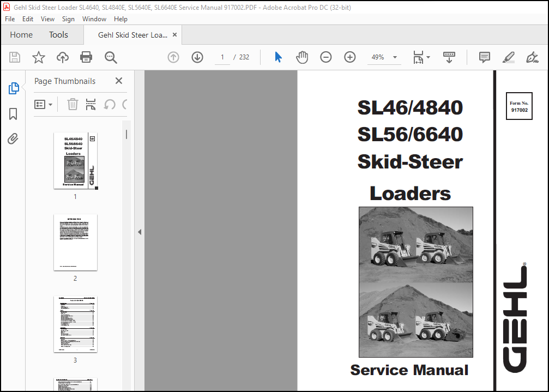The image size is (549, 392).
Task: Collapse the navigation pane arrow
Action: [140, 232]
